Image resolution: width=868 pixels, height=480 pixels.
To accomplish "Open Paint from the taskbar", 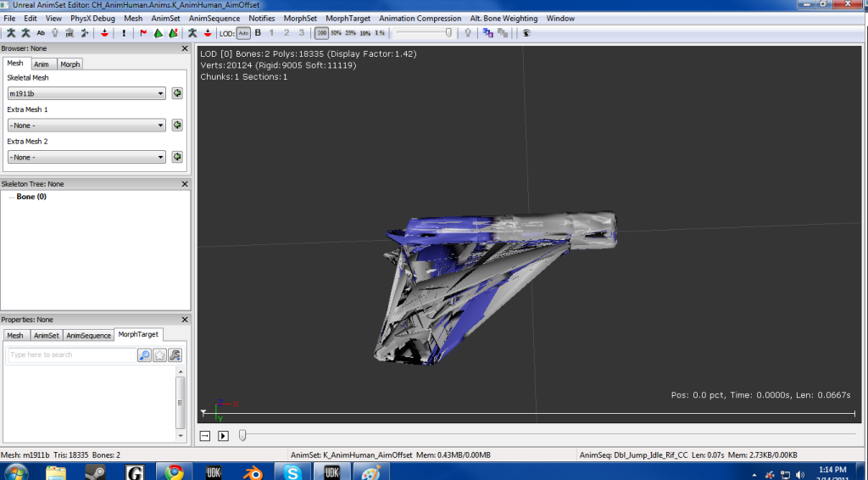I will (x=370, y=472).
